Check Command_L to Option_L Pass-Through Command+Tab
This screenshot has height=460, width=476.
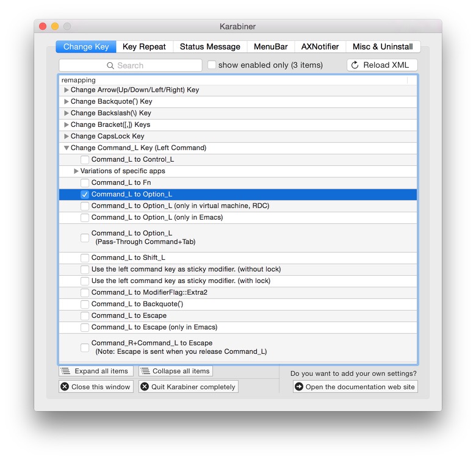click(85, 237)
